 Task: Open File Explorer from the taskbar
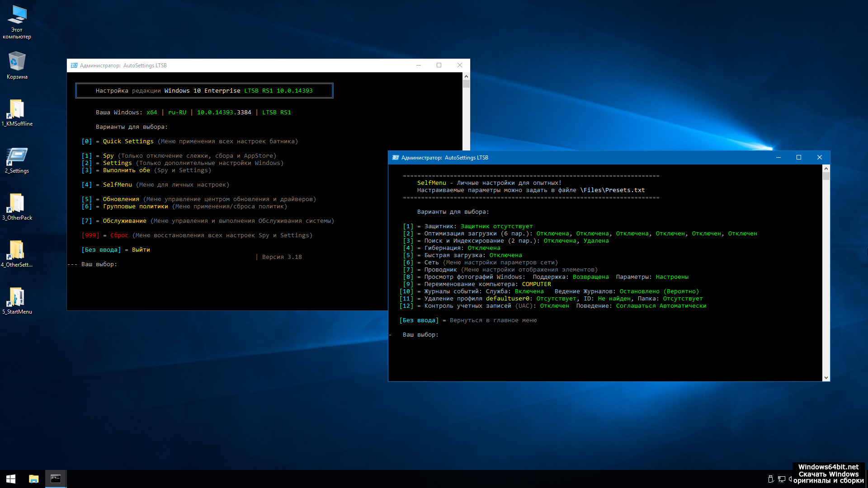tap(33, 479)
